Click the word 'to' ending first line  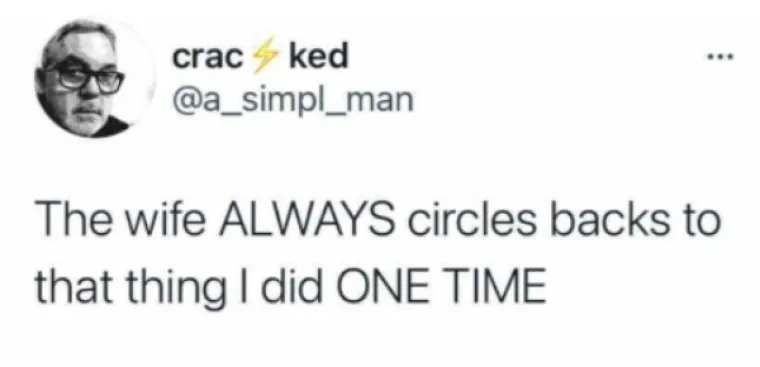click(x=701, y=222)
